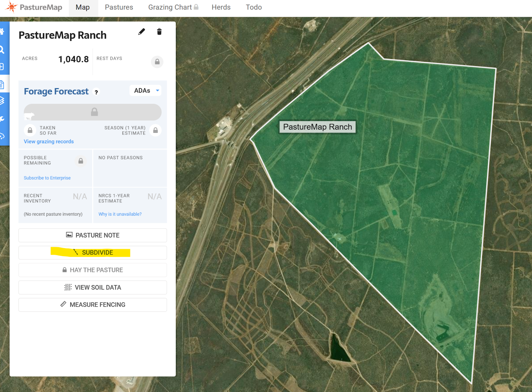532x392 pixels.
Task: Edit ranch name with pencil icon
Action: click(x=142, y=32)
